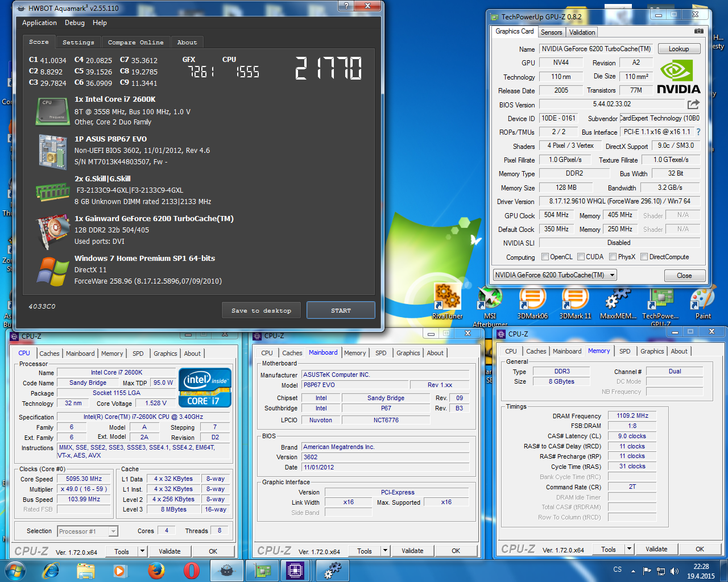Click OK in the CPU-Z Mainboard window
This screenshot has width=728, height=582.
(x=456, y=551)
